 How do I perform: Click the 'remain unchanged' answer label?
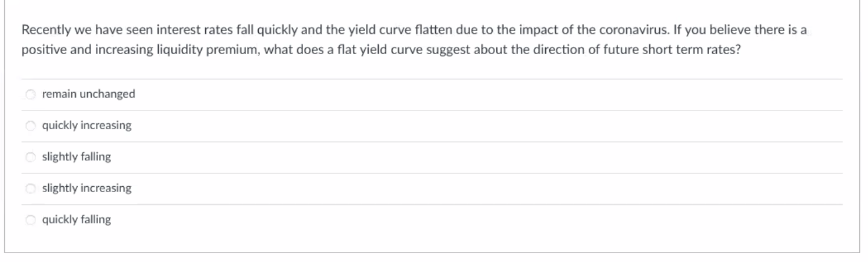coord(88,94)
